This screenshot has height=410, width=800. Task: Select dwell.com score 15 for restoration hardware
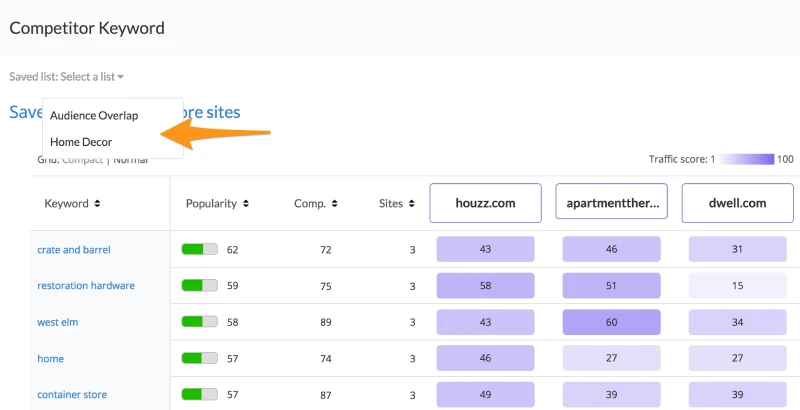[x=737, y=286]
